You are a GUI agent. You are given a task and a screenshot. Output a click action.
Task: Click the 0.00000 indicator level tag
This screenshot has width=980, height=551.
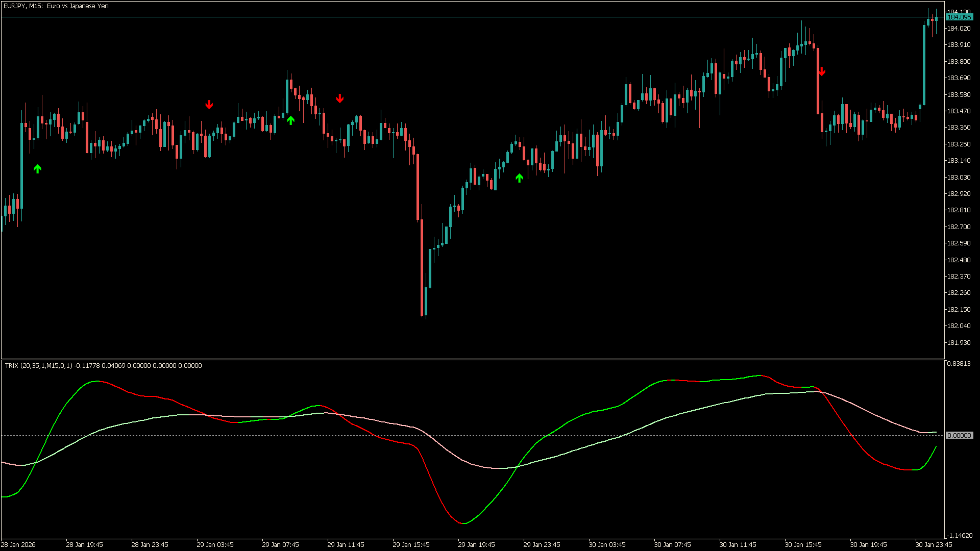click(959, 435)
